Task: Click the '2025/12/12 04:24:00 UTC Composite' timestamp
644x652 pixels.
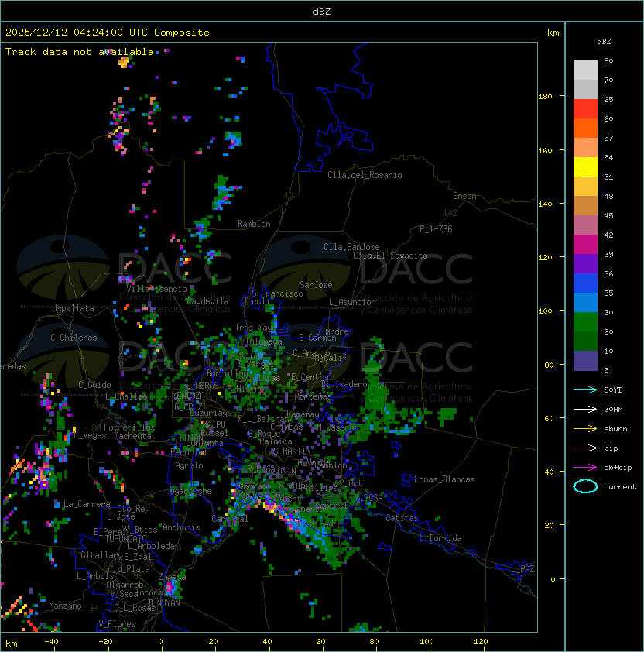Action: coord(108,33)
